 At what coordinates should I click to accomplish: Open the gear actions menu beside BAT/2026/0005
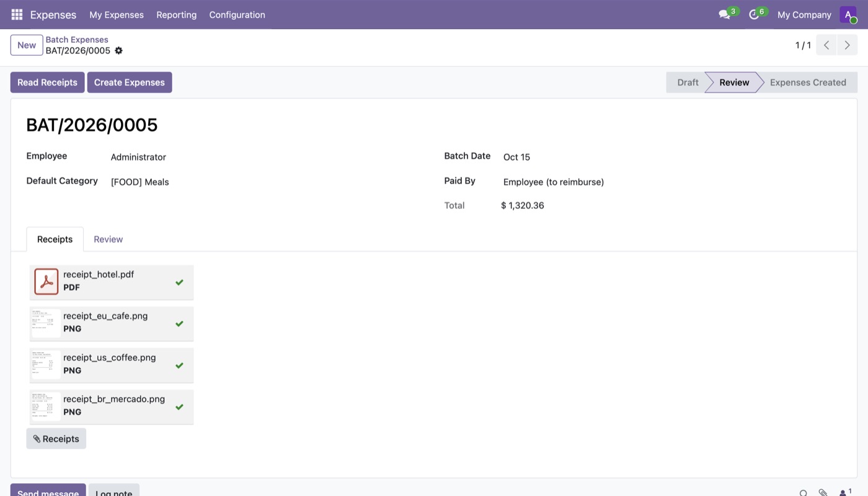[x=118, y=51]
